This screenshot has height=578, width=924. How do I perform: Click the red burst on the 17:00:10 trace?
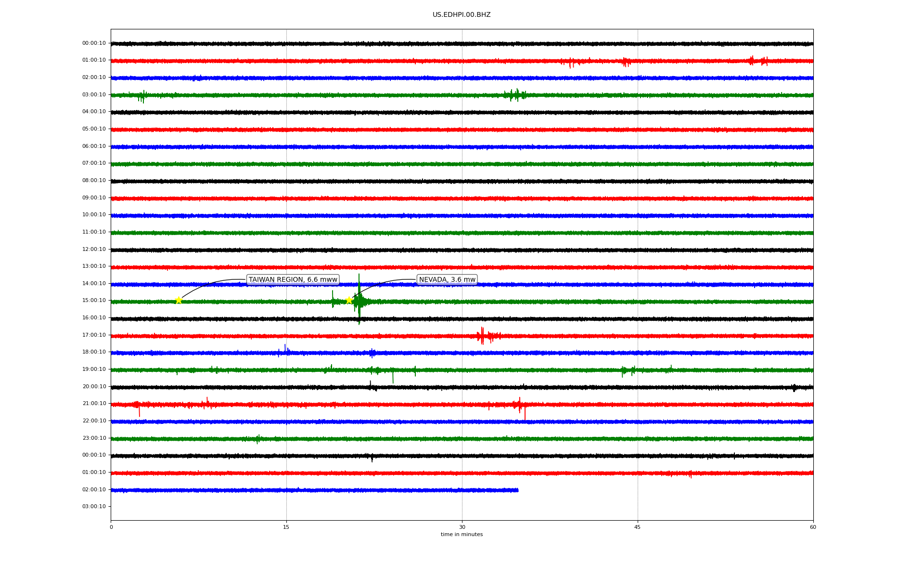(x=483, y=336)
